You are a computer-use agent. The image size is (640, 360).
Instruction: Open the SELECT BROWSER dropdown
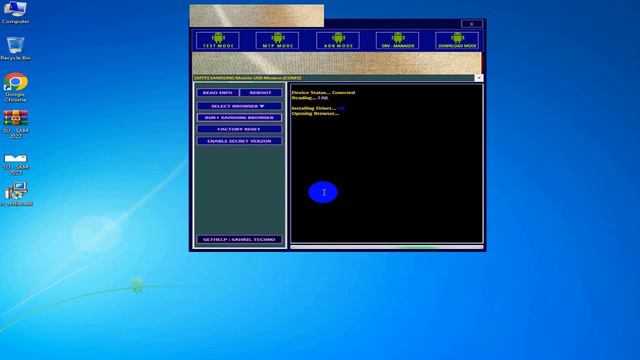(x=239, y=106)
